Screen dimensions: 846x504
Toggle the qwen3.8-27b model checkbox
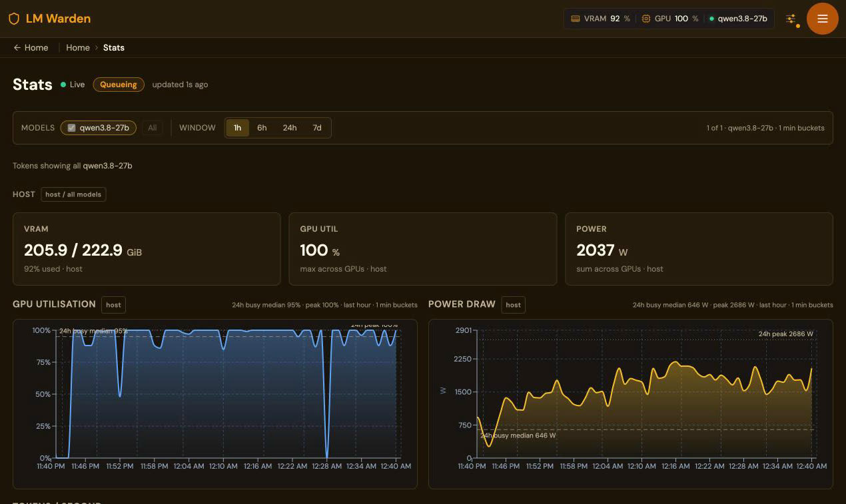point(71,128)
